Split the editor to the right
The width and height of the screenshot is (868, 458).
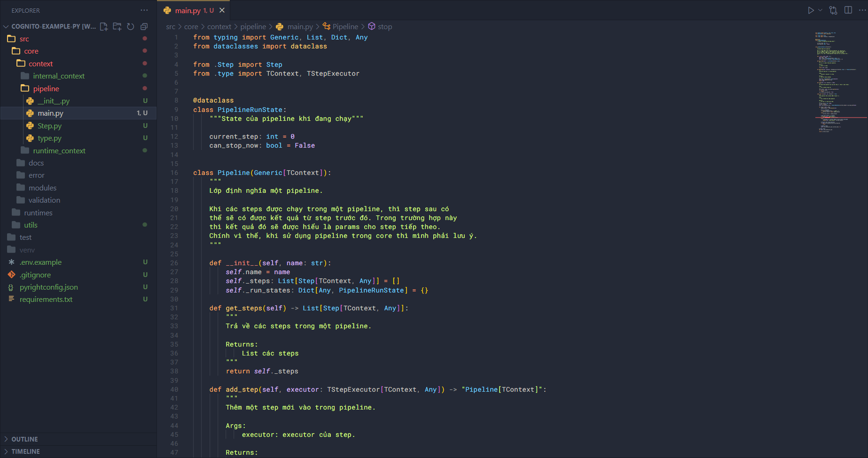click(x=848, y=10)
